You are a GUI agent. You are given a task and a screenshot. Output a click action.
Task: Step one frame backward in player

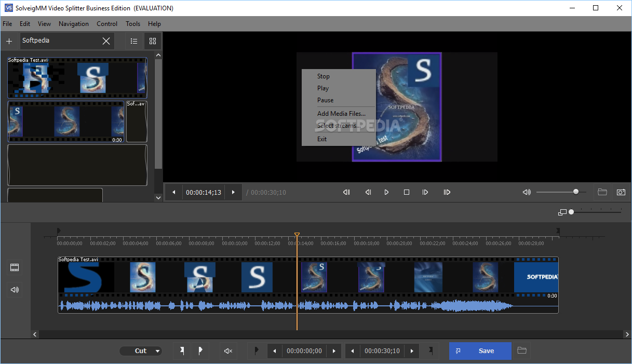368,192
